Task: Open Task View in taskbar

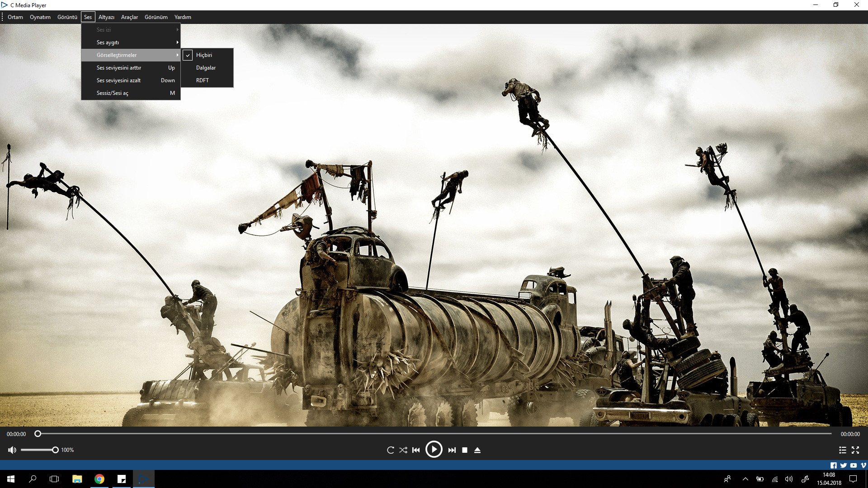Action: click(x=54, y=479)
